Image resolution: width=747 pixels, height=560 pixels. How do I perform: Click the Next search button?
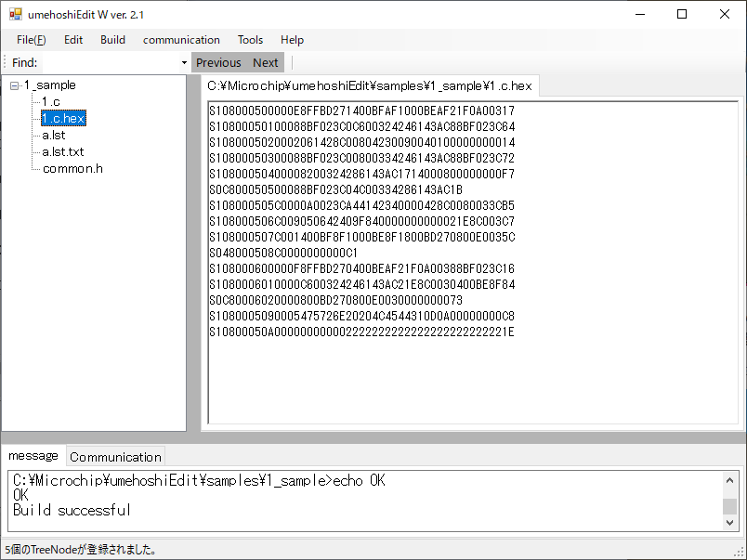(266, 63)
